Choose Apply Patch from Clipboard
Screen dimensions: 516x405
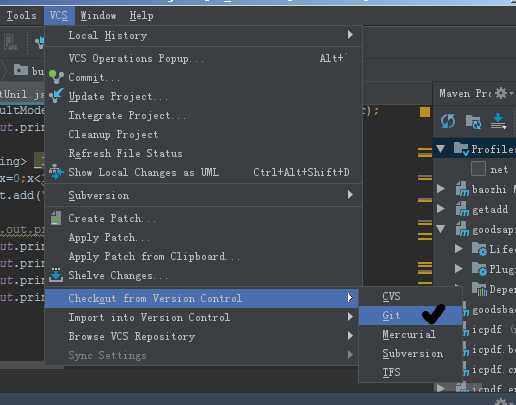pyautogui.click(x=203, y=256)
